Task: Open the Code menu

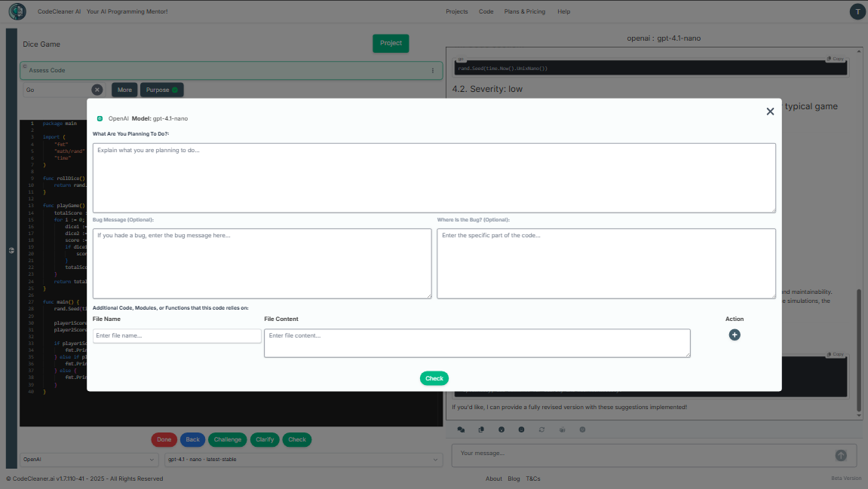Action: 486,11
